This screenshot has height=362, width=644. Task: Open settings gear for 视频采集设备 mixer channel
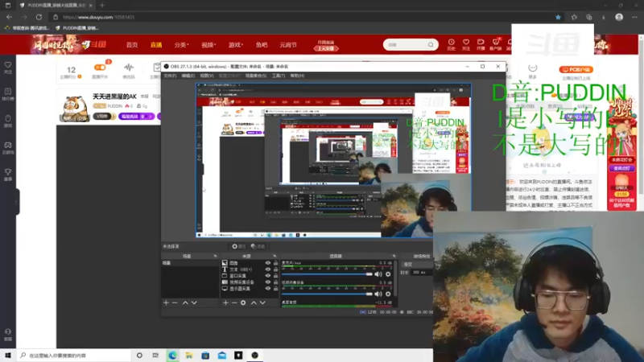tap(388, 294)
